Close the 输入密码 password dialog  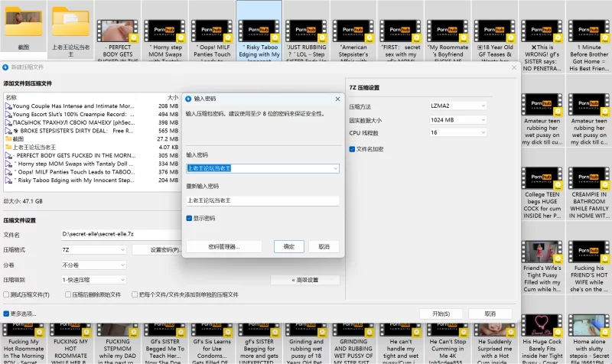[337, 99]
